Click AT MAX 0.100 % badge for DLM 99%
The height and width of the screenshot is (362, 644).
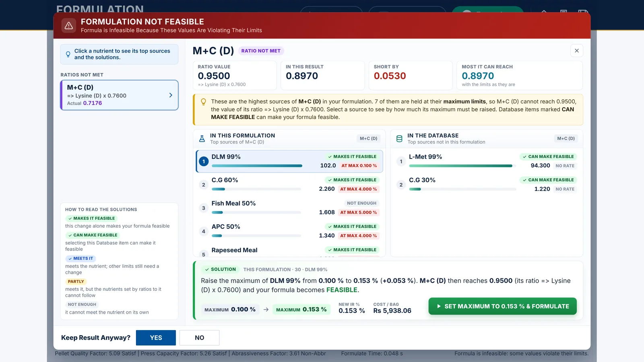pyautogui.click(x=359, y=166)
